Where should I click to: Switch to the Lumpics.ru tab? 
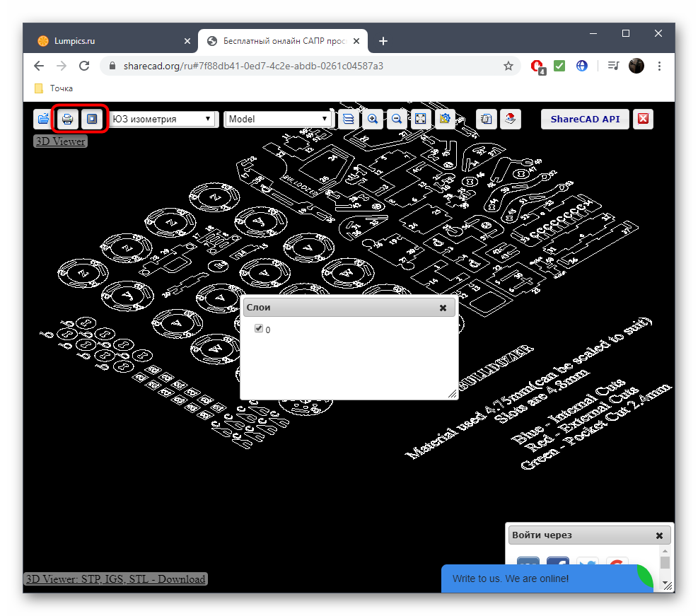[106, 41]
